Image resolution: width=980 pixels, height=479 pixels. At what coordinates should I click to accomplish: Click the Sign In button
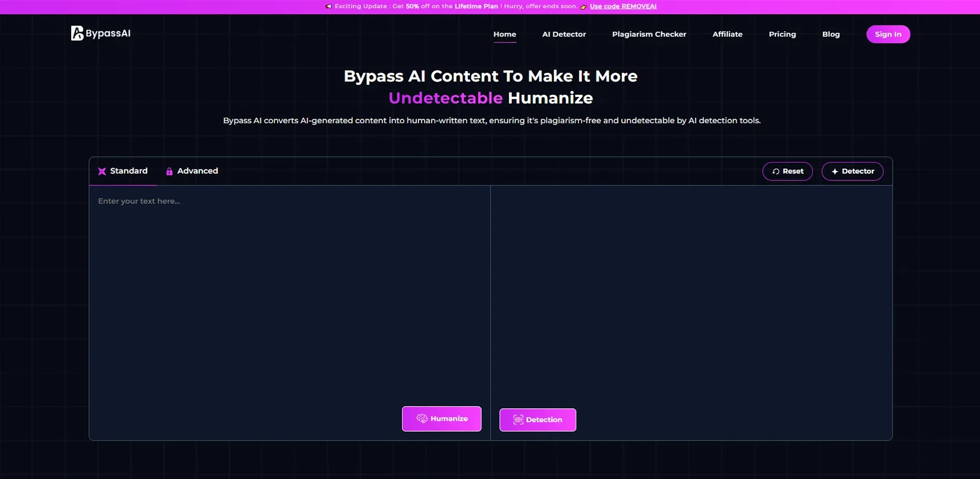coord(888,35)
